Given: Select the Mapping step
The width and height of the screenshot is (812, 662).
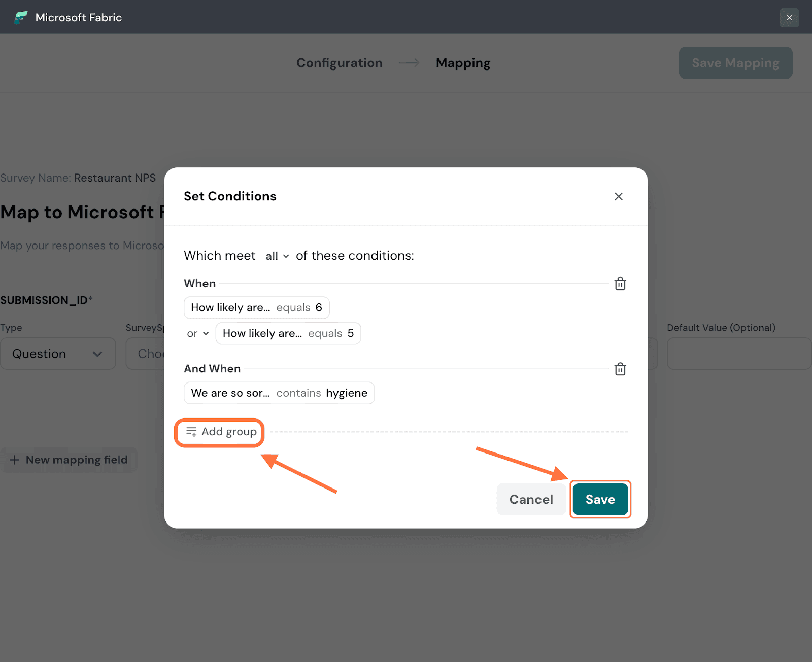Looking at the screenshot, I should [463, 63].
